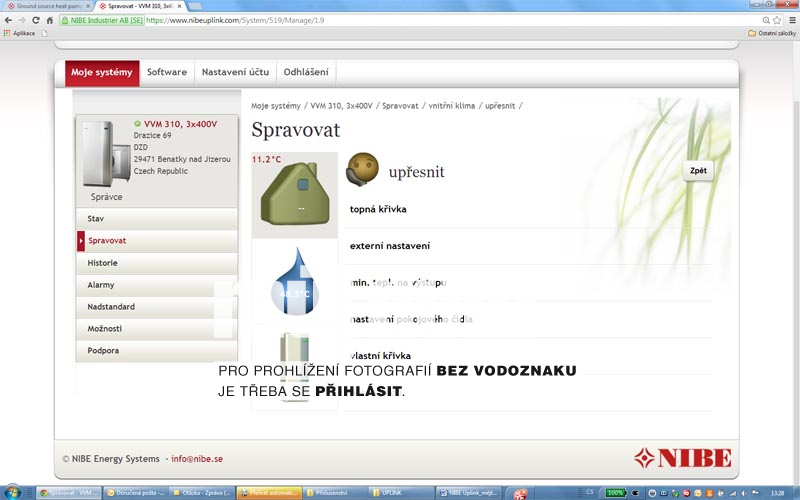This screenshot has height=500, width=800.
Task: Select Odhlášení to log out
Action: 306,72
